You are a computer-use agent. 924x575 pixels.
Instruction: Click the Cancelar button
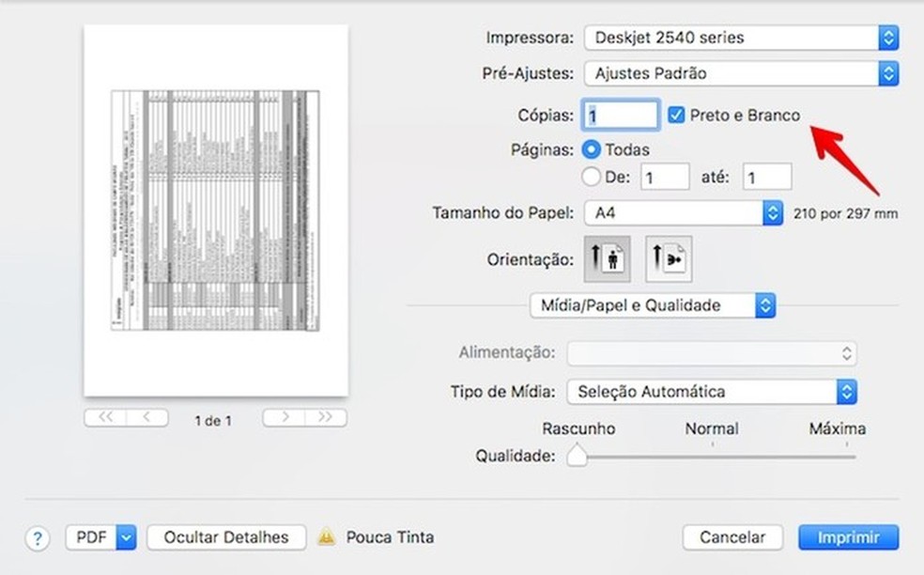coord(732,537)
